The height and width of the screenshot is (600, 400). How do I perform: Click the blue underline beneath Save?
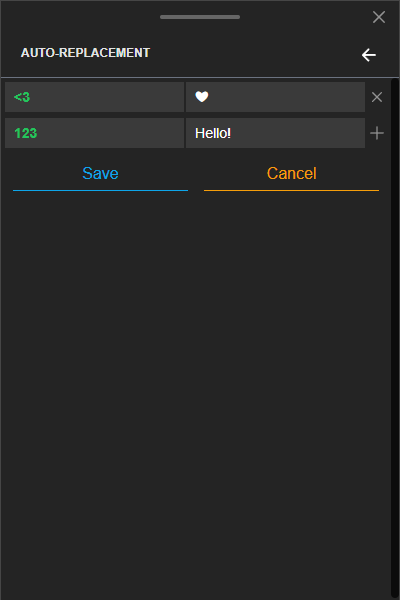100,190
